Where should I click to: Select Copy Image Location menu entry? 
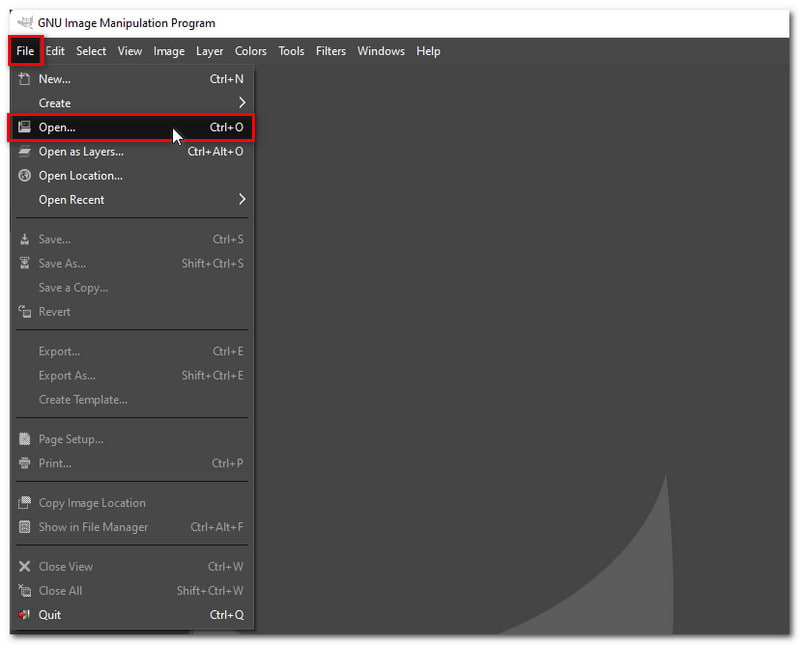(132, 503)
